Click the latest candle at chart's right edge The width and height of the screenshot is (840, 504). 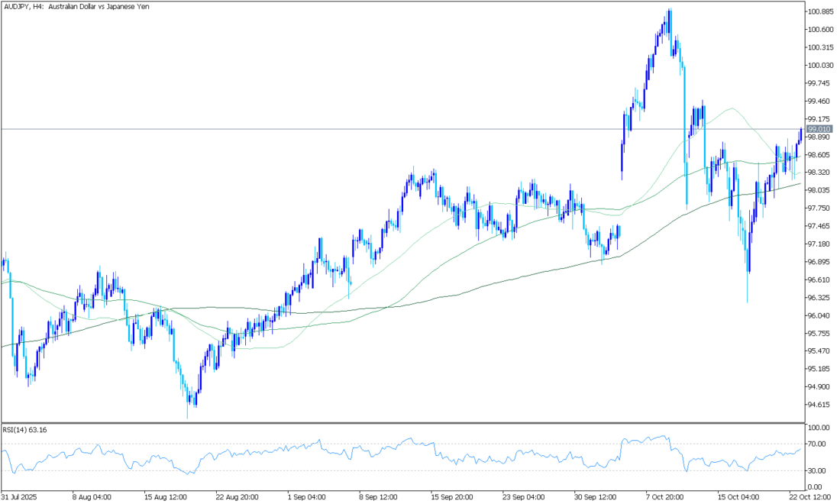point(800,134)
